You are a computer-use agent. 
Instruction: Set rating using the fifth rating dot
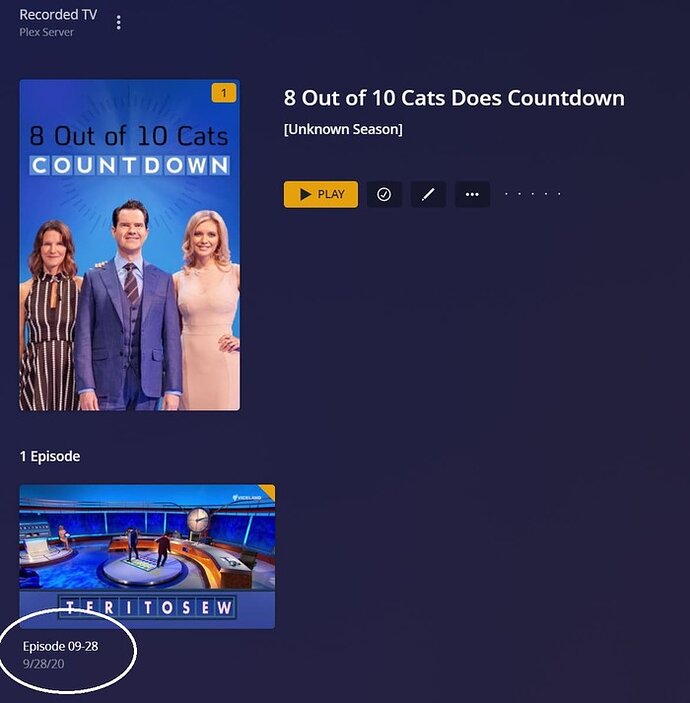point(559,194)
